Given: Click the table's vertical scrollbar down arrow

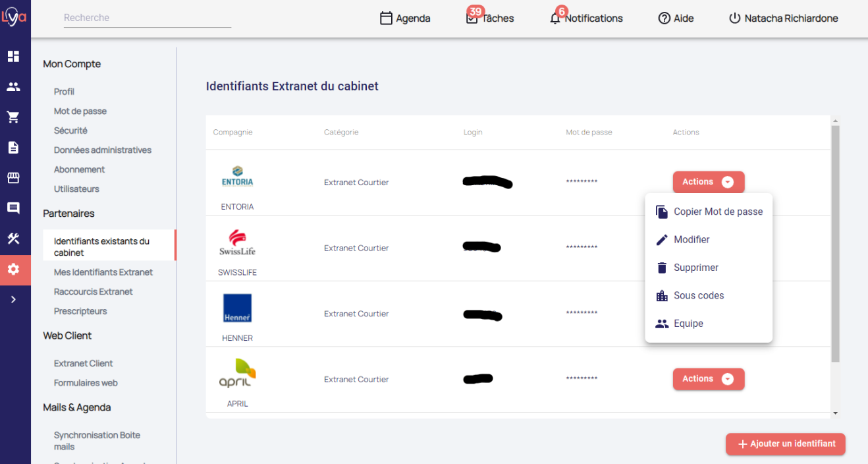Looking at the screenshot, I should point(835,413).
